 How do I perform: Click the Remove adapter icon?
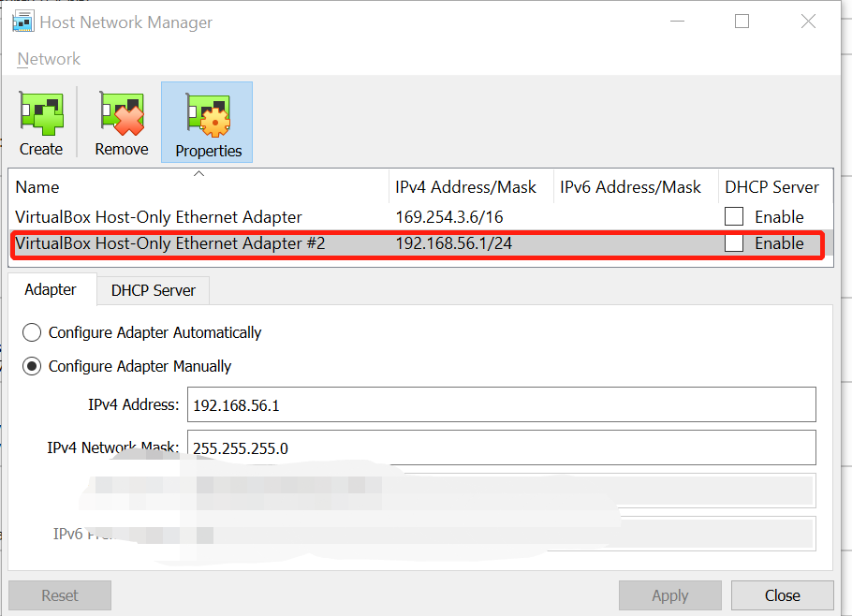click(121, 122)
